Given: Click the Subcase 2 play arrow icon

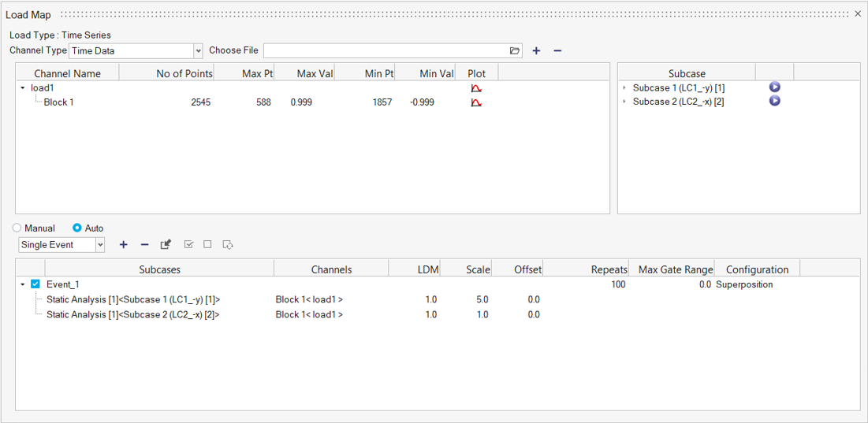Looking at the screenshot, I should (x=774, y=101).
